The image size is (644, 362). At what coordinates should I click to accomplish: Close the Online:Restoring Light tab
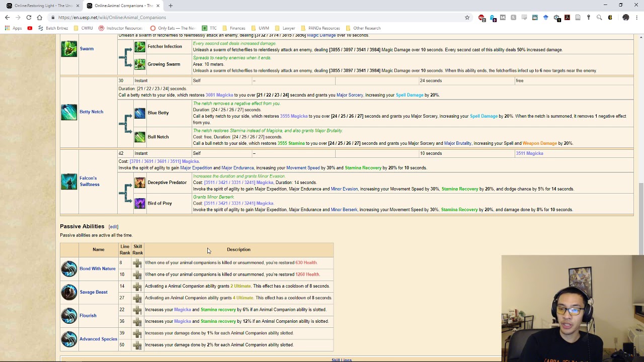(77, 6)
